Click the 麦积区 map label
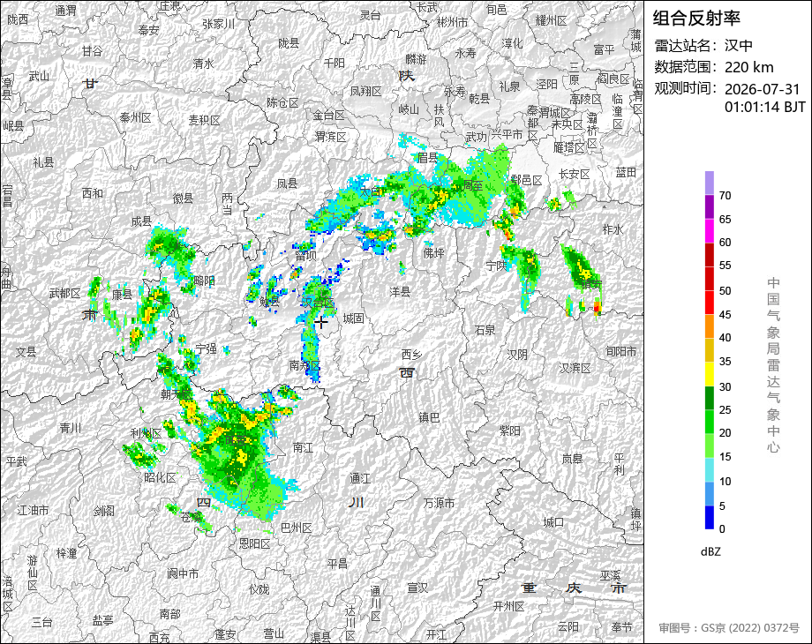The width and height of the screenshot is (812, 644). tap(204, 120)
